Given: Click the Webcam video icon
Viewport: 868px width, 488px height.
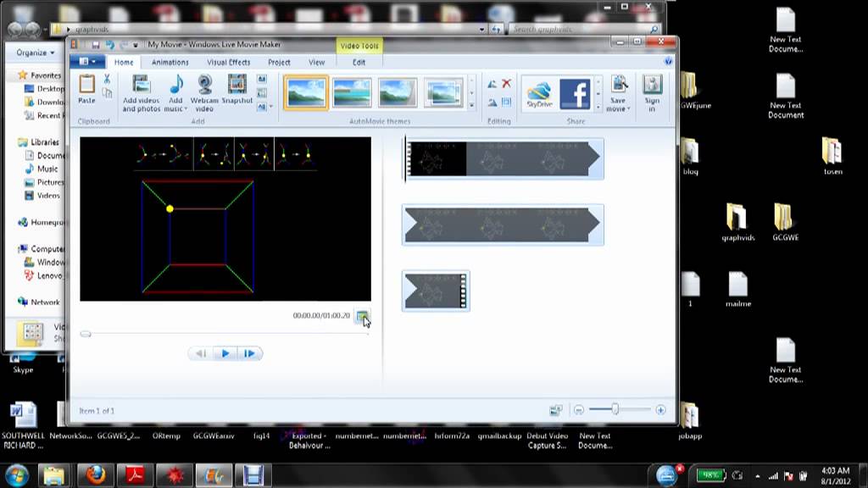Looking at the screenshot, I should (x=205, y=93).
